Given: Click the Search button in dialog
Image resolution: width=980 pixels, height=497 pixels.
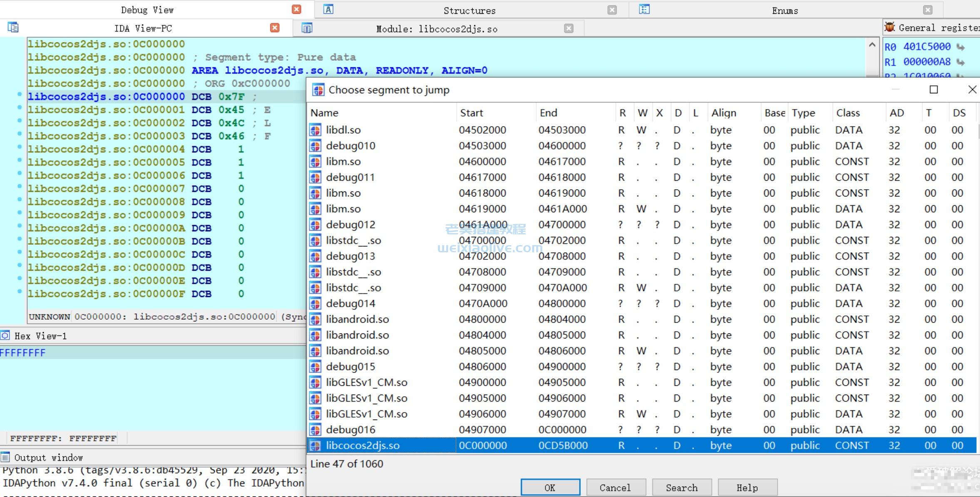Looking at the screenshot, I should (x=682, y=487).
